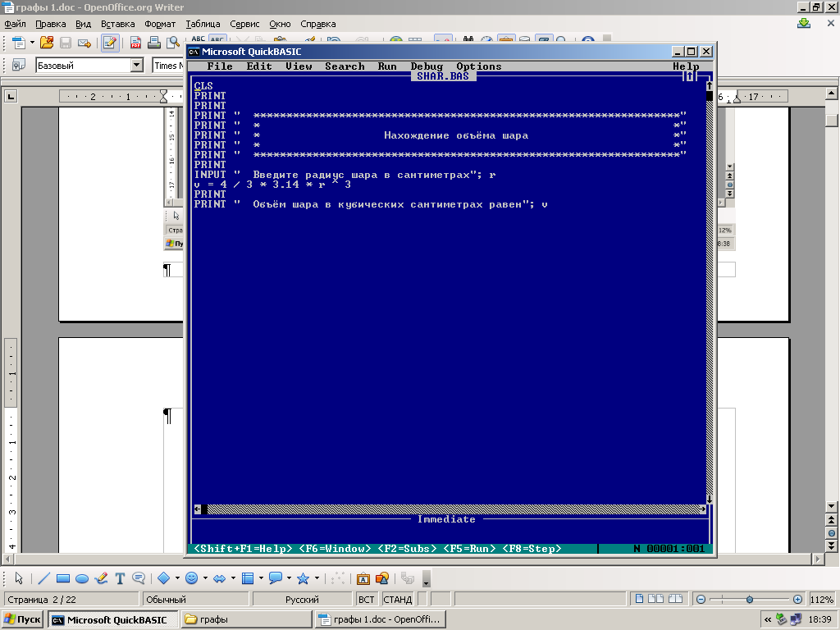The width and height of the screenshot is (840, 630).
Task: Select Block Arrows tool
Action: (220, 578)
